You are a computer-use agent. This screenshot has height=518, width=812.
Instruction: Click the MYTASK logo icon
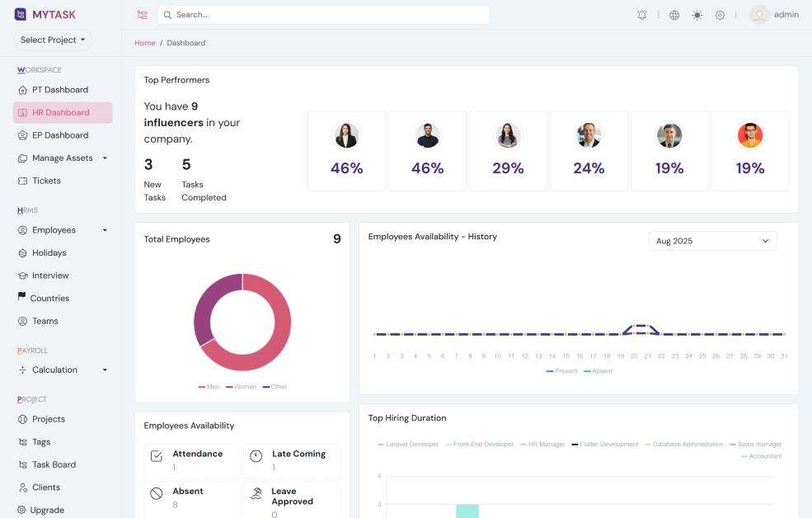pyautogui.click(x=21, y=14)
